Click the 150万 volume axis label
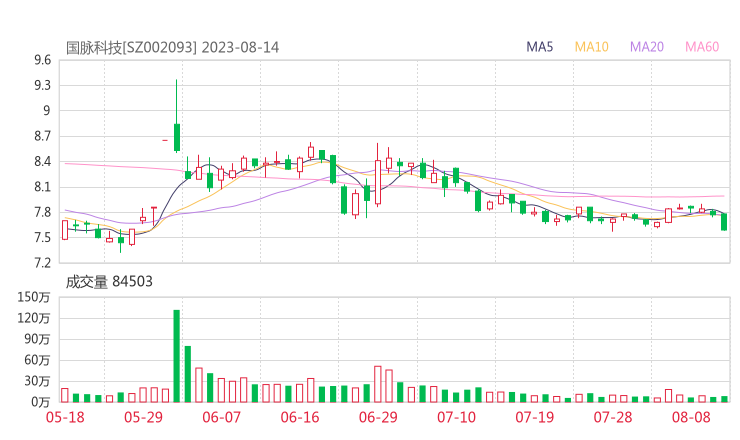The width and height of the screenshot is (740, 440). click(34, 297)
